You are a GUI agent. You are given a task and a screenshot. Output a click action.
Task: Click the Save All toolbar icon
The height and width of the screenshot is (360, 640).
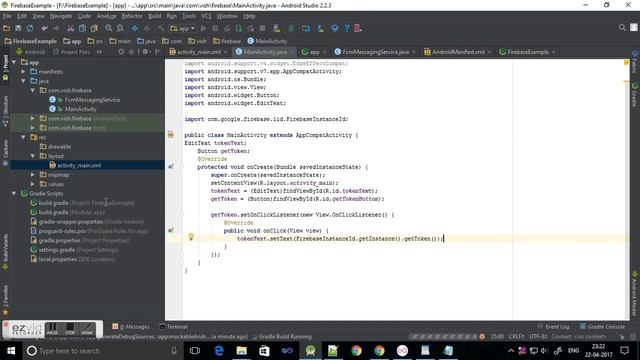coord(18,28)
